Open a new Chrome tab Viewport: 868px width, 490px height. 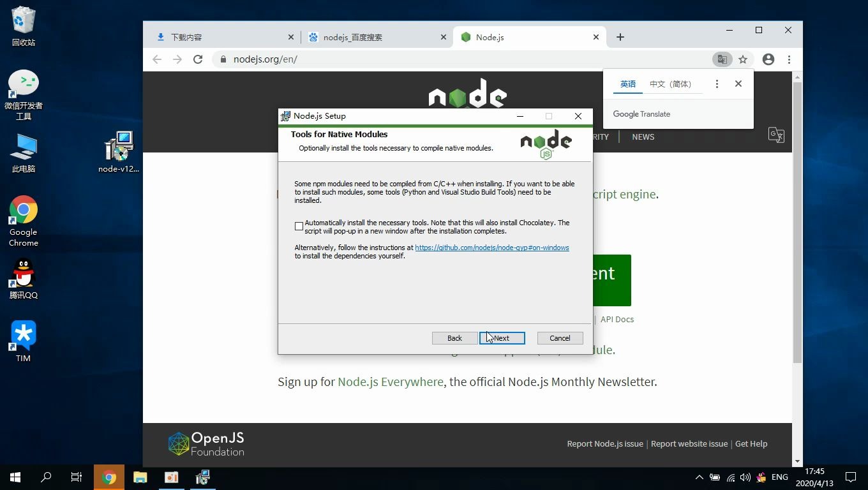(x=620, y=37)
